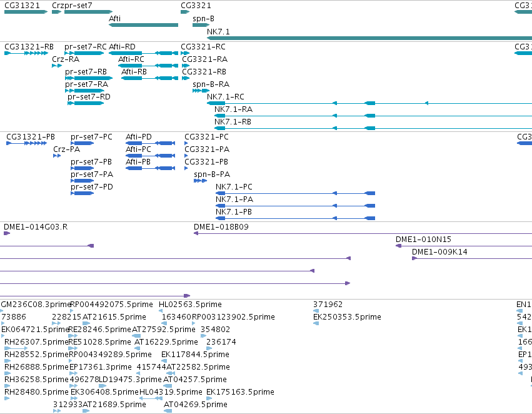Select the AT16229.5prime EST label
The width and height of the screenshot is (532, 414).
pyautogui.click(x=166, y=342)
